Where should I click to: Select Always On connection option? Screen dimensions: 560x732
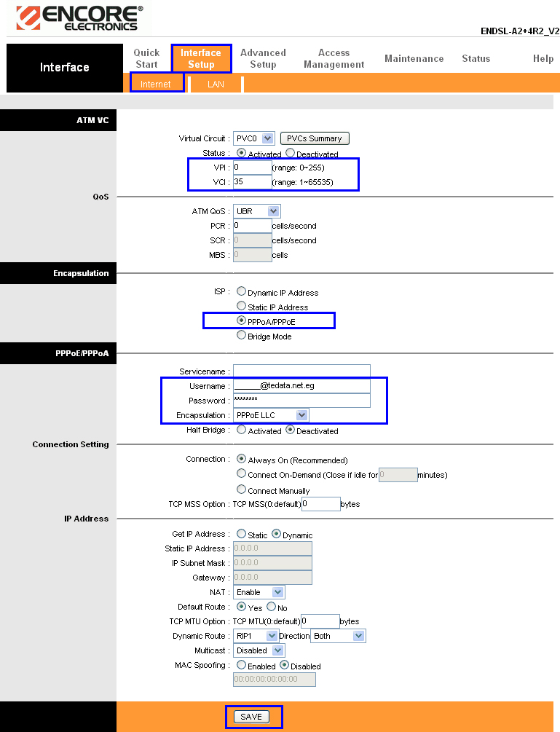241,459
